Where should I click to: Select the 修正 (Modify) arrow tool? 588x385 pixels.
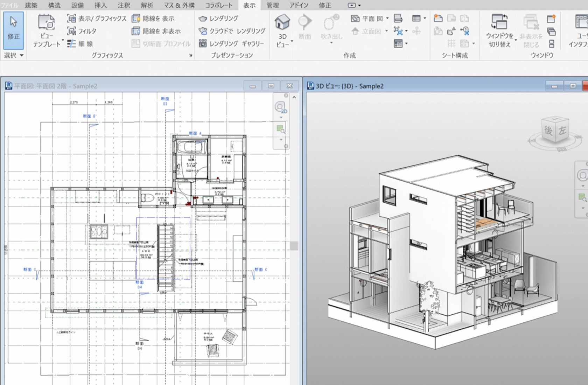13,30
